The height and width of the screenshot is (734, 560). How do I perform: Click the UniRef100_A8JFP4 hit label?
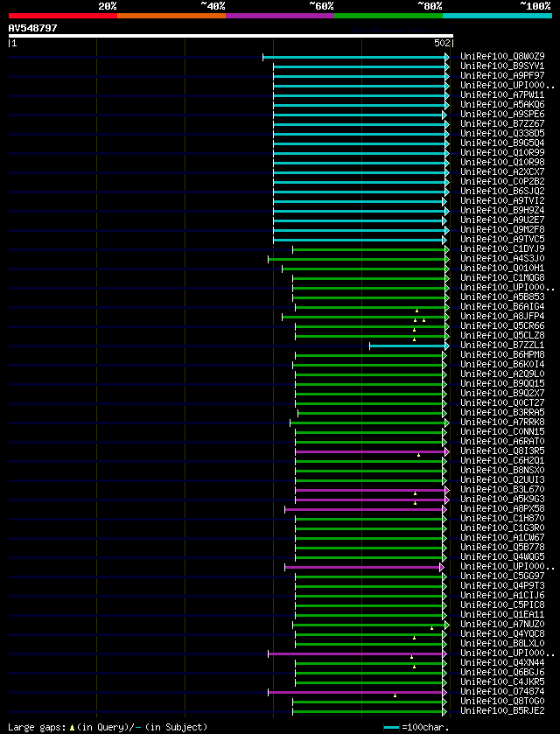[x=502, y=317]
